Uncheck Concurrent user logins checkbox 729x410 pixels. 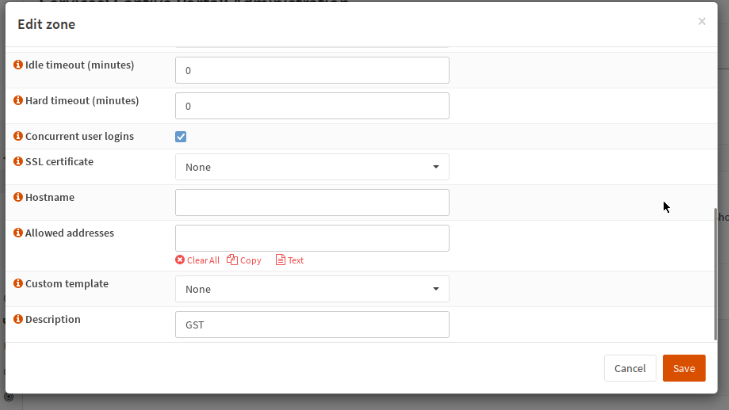point(181,137)
